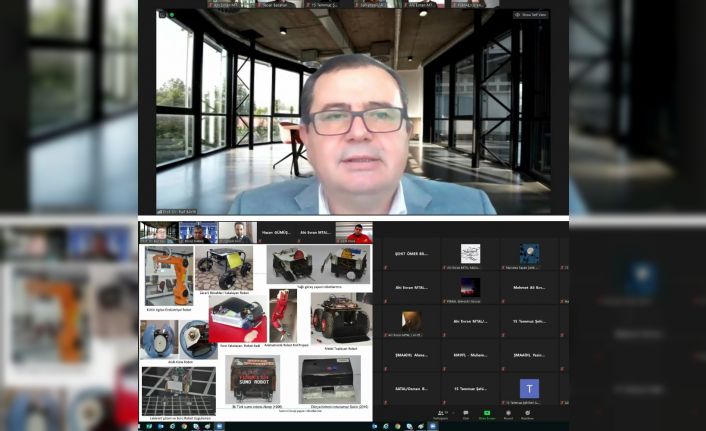Image resolution: width=706 pixels, height=431 pixels.
Task: Select the ŞEHİT ÖMER participant tile
Action: point(411,254)
